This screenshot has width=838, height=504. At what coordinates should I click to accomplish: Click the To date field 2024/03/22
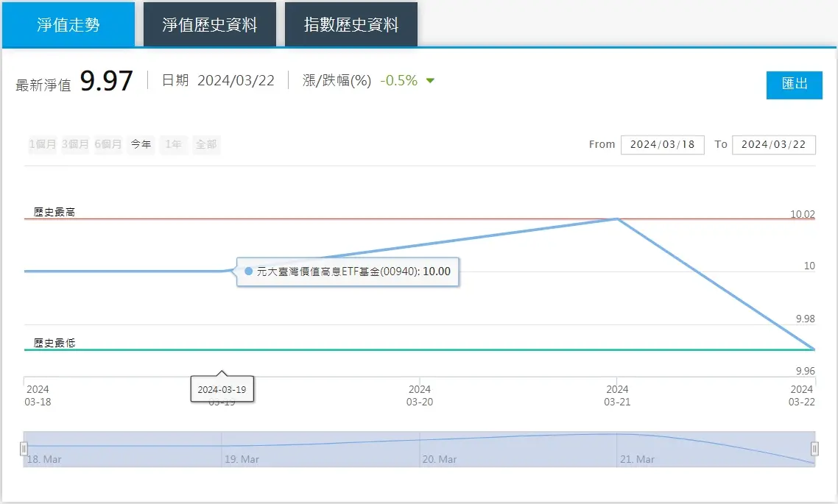click(774, 145)
